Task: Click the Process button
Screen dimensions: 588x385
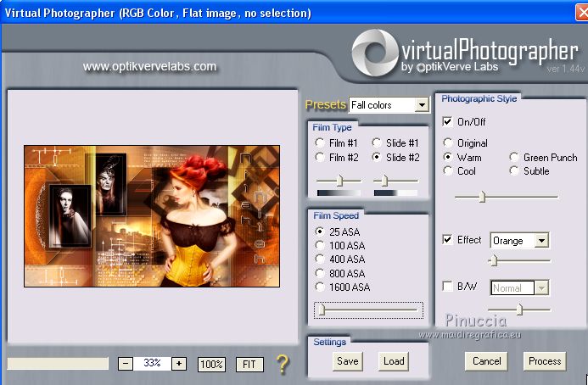Action: click(545, 361)
